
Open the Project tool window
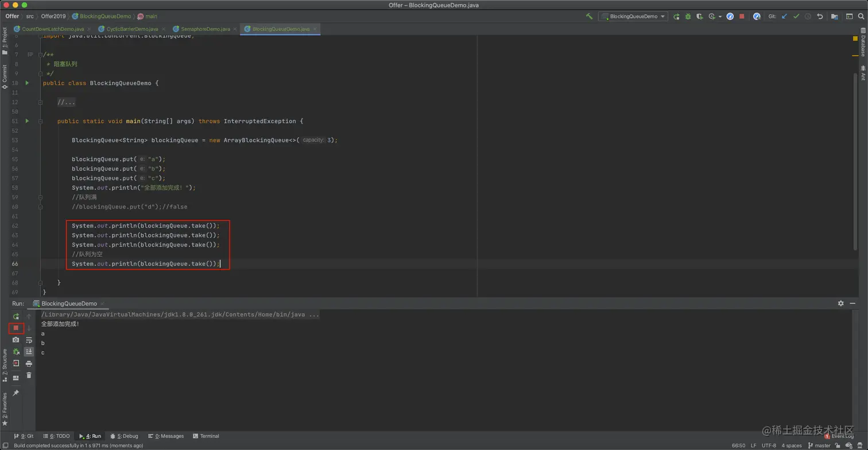[x=5, y=42]
